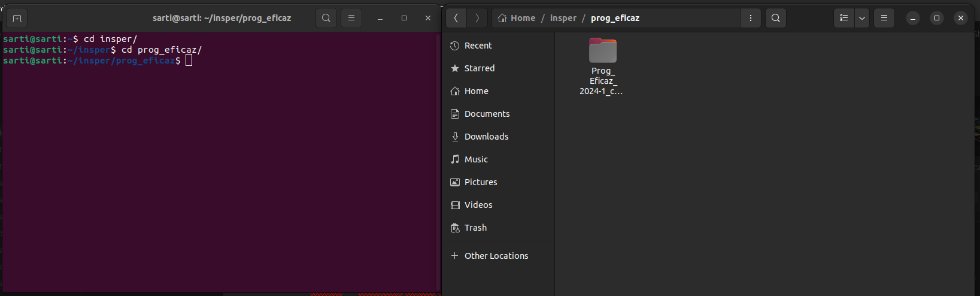Open new tab in terminal
This screenshot has height=296, width=980.
[x=17, y=18]
